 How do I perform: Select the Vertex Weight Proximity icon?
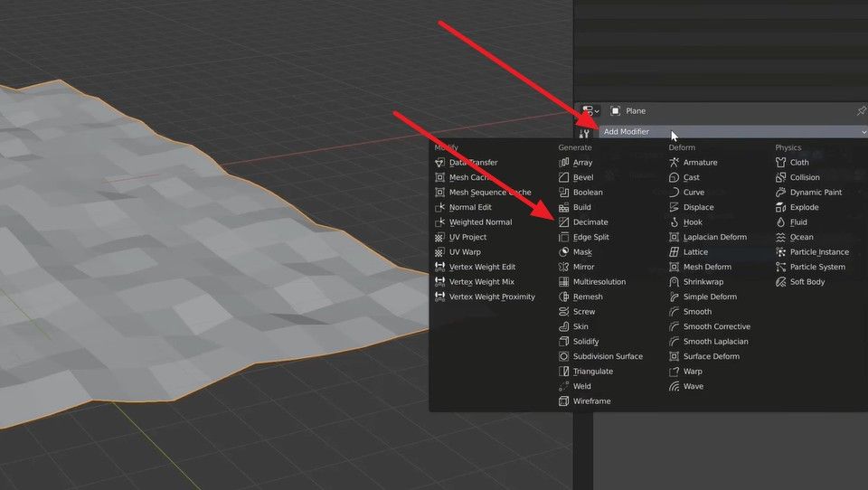click(440, 297)
